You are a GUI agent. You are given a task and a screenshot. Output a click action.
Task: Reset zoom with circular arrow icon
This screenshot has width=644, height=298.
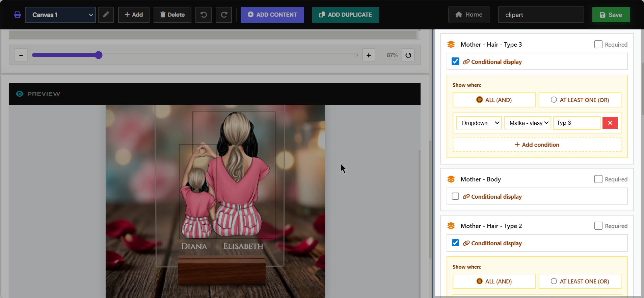[x=408, y=55]
